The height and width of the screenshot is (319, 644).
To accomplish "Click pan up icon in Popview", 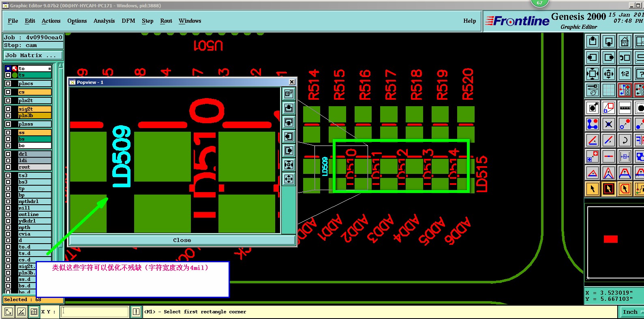I will [289, 108].
